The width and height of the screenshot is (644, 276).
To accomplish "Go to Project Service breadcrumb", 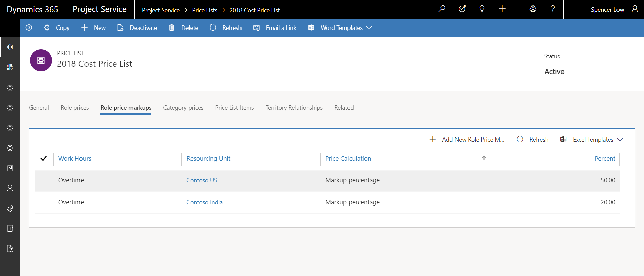I will (161, 10).
